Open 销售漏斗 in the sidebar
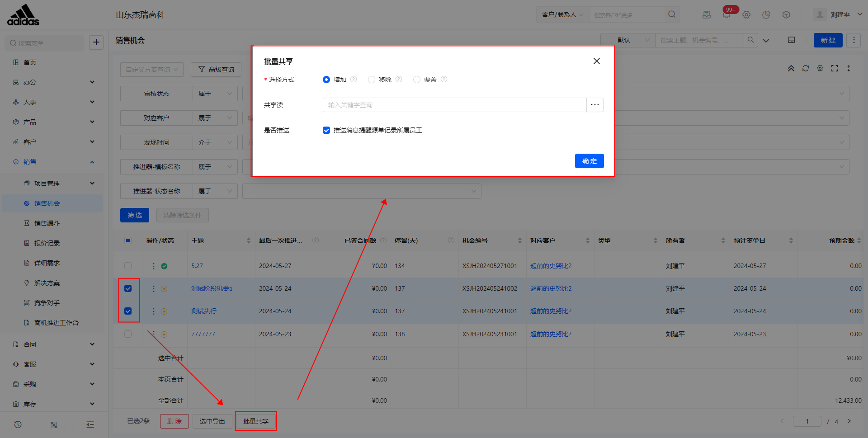Image resolution: width=868 pixels, height=438 pixels. [x=47, y=223]
